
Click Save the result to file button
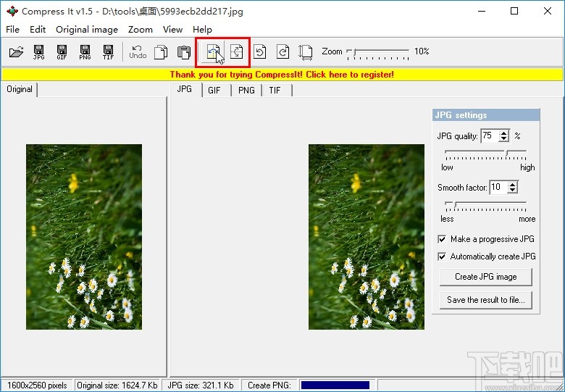[x=485, y=300]
